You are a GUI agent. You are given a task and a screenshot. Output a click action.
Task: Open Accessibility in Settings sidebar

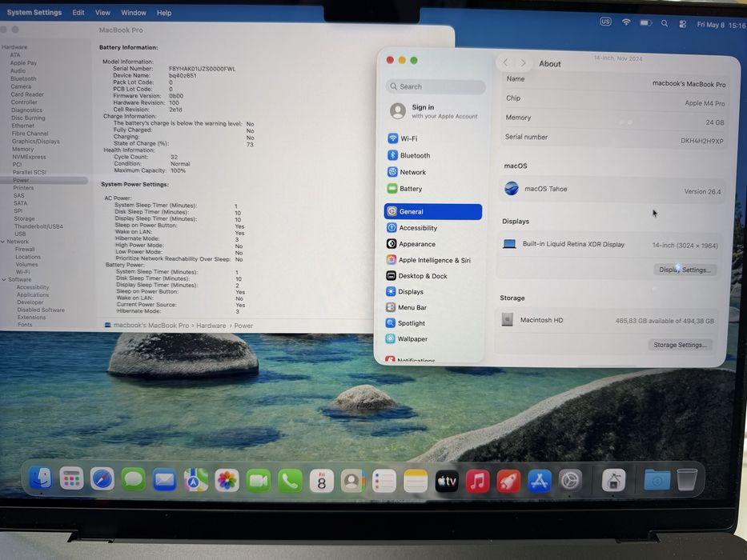[433, 228]
